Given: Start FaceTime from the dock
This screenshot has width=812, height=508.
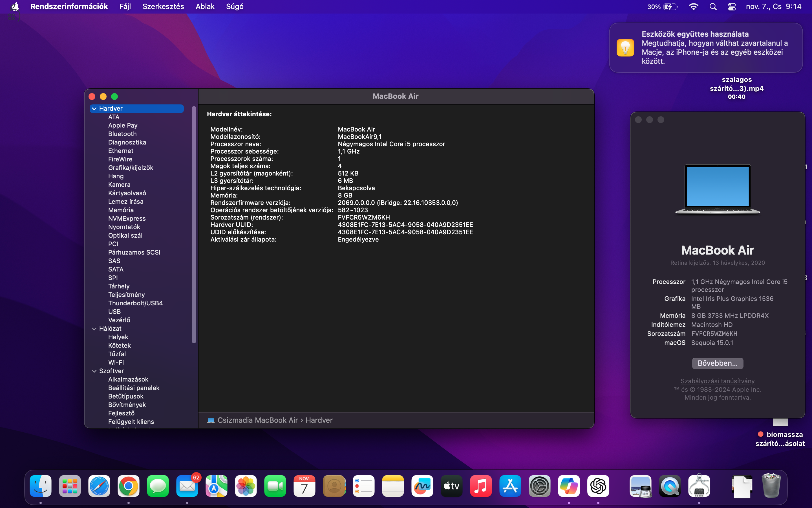Looking at the screenshot, I should [x=275, y=486].
